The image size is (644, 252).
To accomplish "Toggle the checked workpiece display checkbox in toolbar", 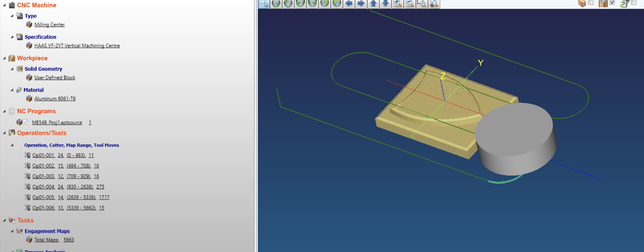I will (x=612, y=3).
